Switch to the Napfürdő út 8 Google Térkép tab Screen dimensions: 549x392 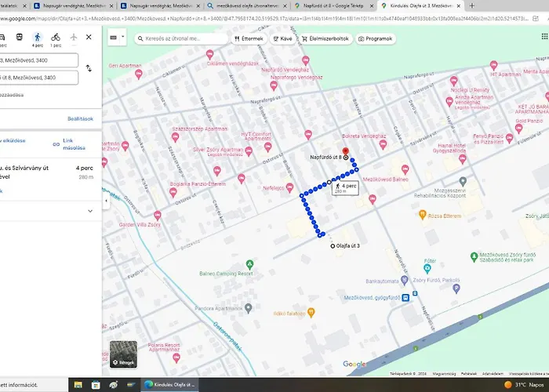click(333, 5)
